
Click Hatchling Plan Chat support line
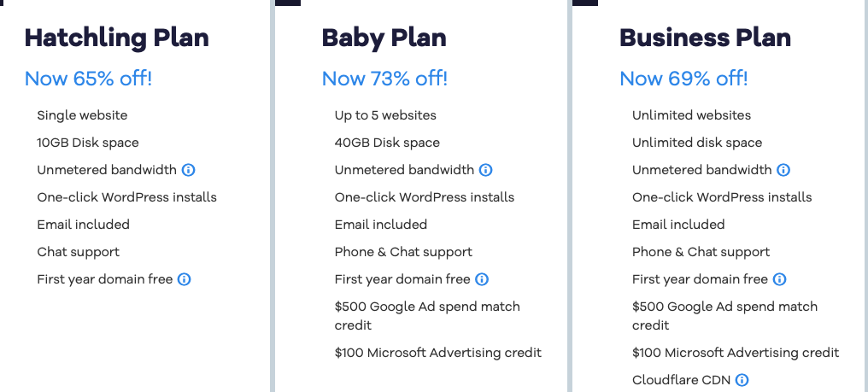[78, 252]
